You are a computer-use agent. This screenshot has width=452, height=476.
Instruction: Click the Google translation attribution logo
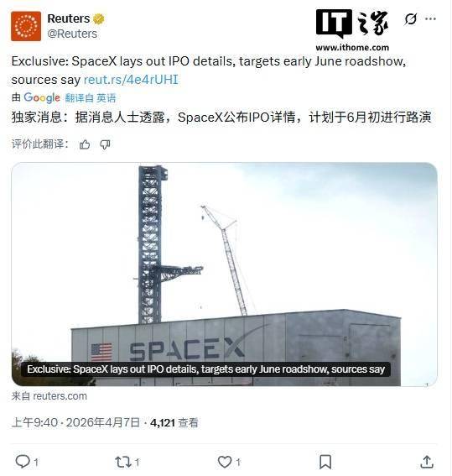click(42, 97)
